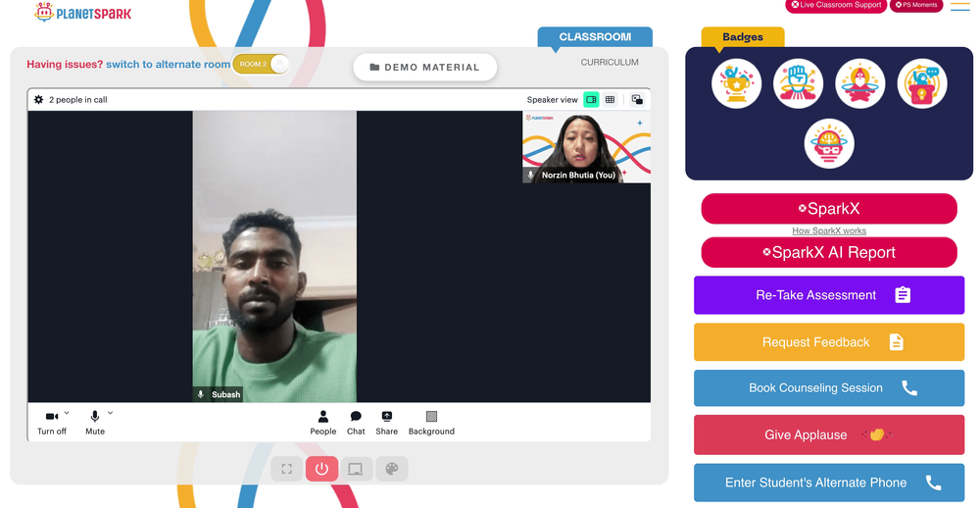
Task: Switch to grid view layout icon
Action: 610,99
